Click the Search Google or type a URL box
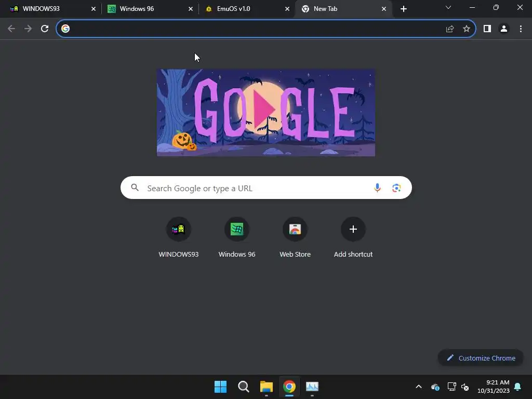The image size is (532, 399). pyautogui.click(x=266, y=188)
